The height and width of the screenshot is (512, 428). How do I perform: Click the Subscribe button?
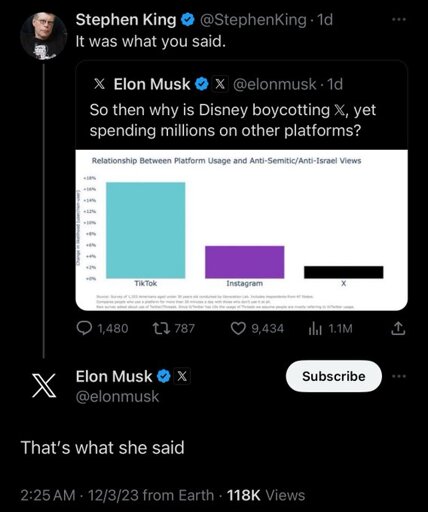pos(334,376)
